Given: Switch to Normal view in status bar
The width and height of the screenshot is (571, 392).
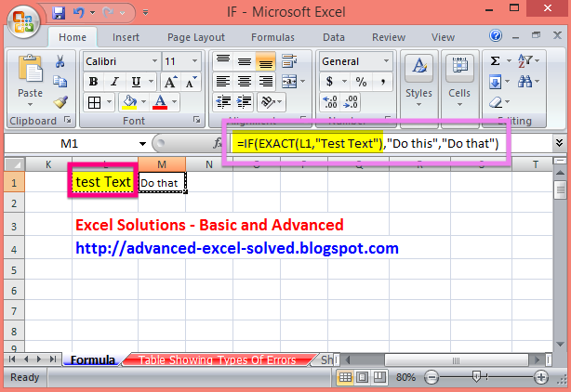Looking at the screenshot, I should (345, 377).
